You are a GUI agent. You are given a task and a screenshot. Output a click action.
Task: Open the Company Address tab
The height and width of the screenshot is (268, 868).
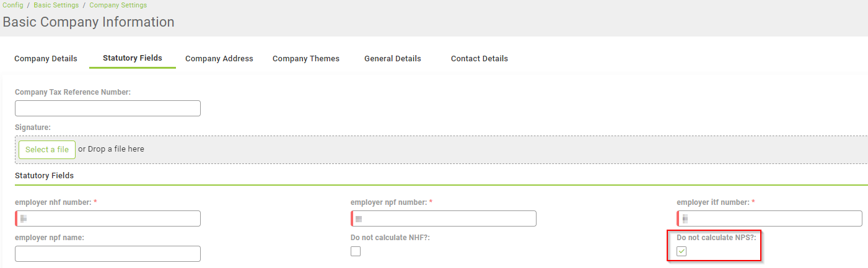[x=219, y=59]
